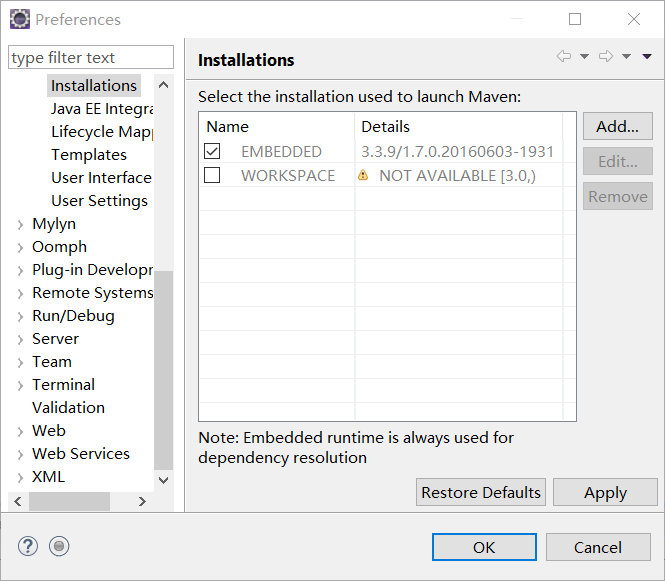Viewport: 665px width, 581px height.
Task: Click the Details column header
Action: (x=459, y=126)
